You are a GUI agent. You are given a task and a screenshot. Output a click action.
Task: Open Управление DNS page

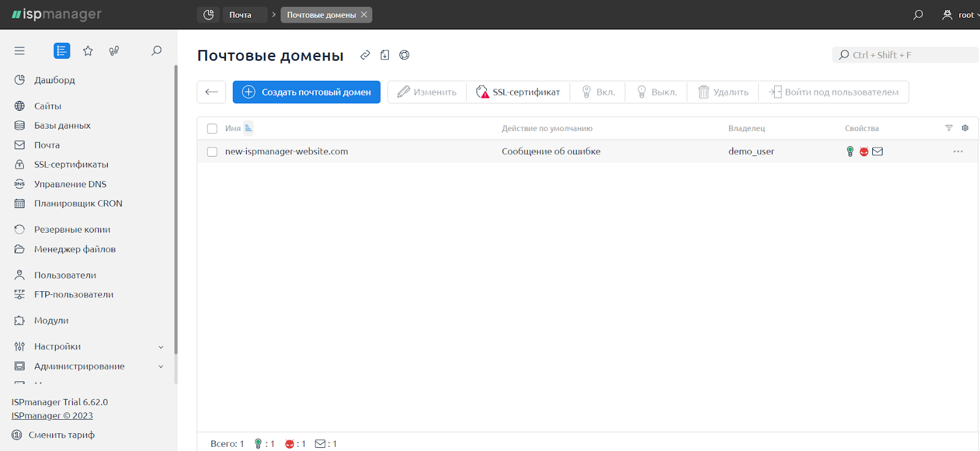coord(70,184)
